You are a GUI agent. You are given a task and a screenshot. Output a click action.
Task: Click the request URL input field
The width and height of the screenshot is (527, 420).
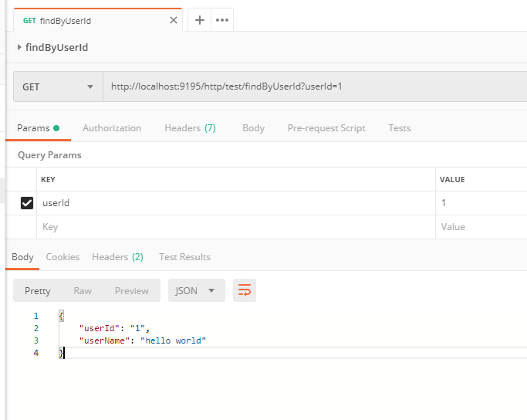pos(309,86)
